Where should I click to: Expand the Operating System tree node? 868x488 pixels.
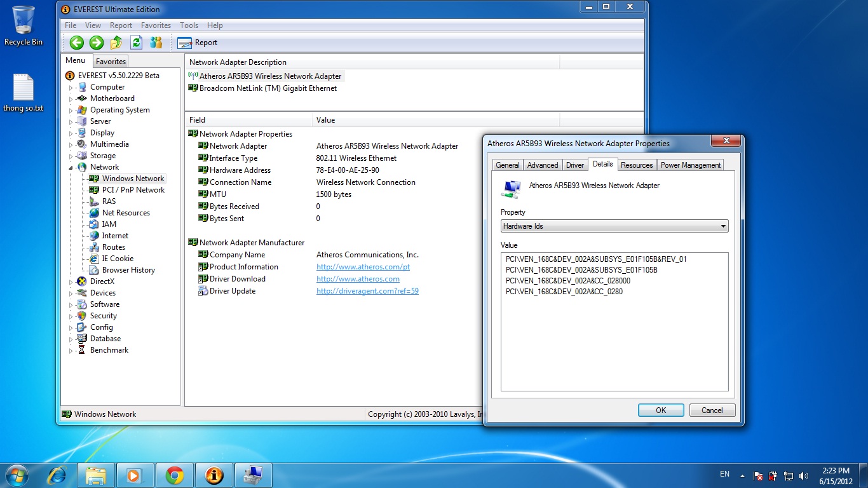pyautogui.click(x=71, y=111)
